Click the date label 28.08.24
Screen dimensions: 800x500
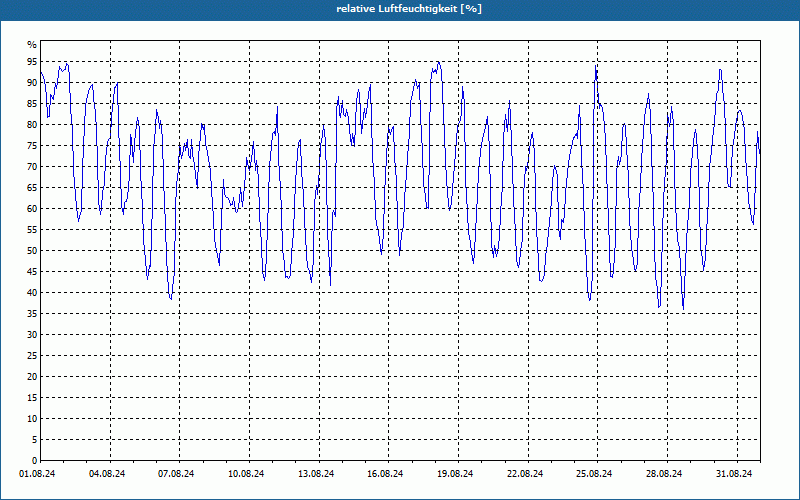pyautogui.click(x=664, y=474)
